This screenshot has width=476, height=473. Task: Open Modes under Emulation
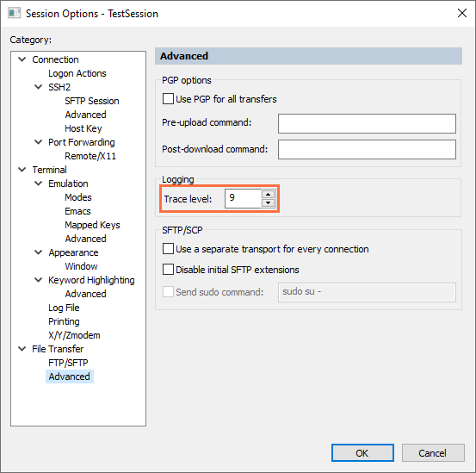pyautogui.click(x=78, y=197)
